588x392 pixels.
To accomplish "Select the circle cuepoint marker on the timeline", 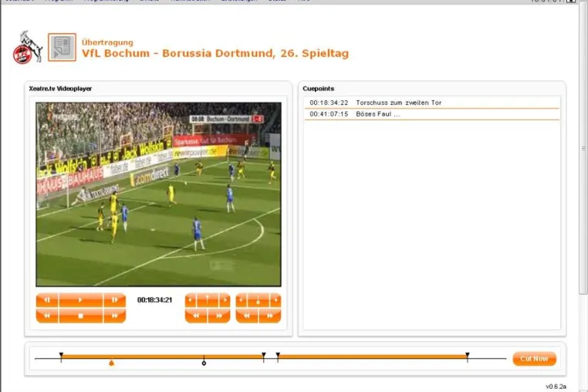I will click(x=204, y=363).
